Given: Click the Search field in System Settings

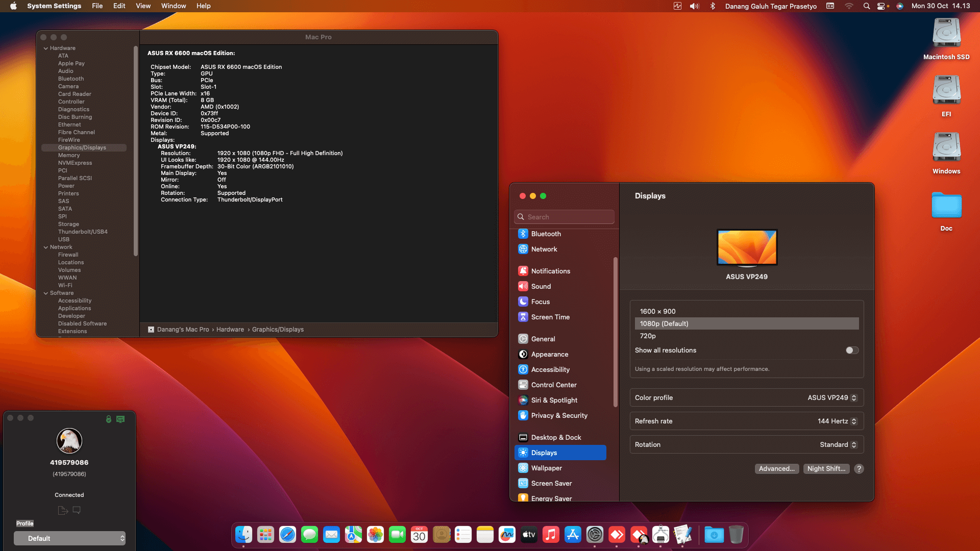Looking at the screenshot, I should pyautogui.click(x=564, y=217).
